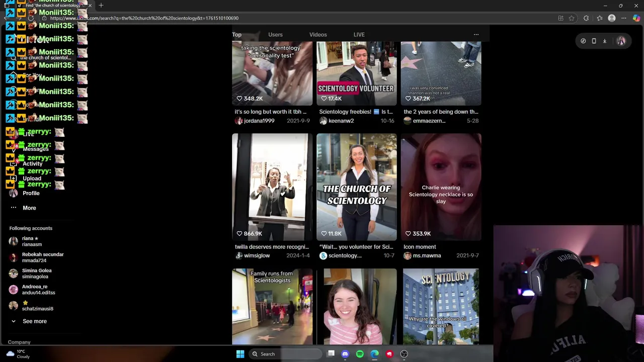This screenshot has width=644, height=362.
Task: Open a new browser tab
Action: [x=101, y=5]
